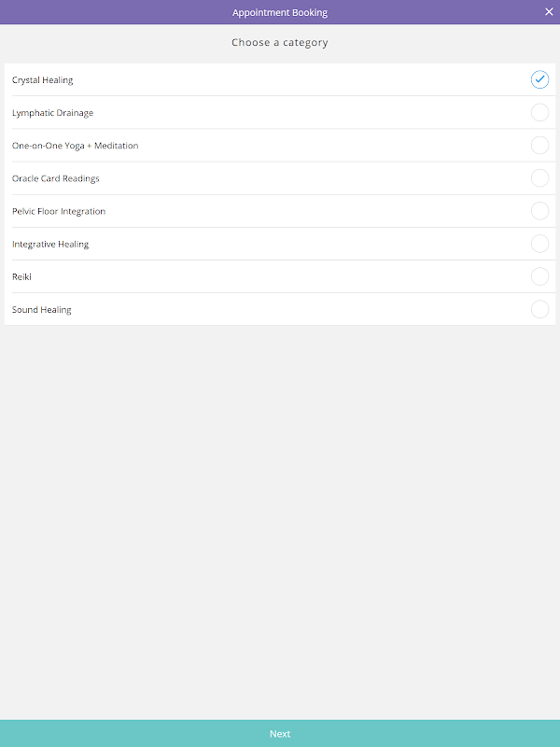
Task: Select Pelvic Floor Integration row text
Action: [x=58, y=211]
